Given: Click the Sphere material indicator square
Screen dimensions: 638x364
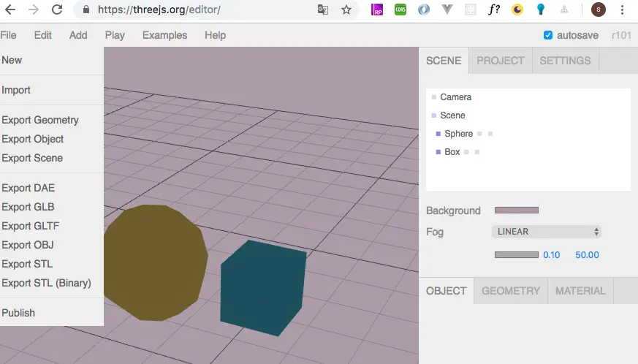Looking at the screenshot, I should 490,134.
